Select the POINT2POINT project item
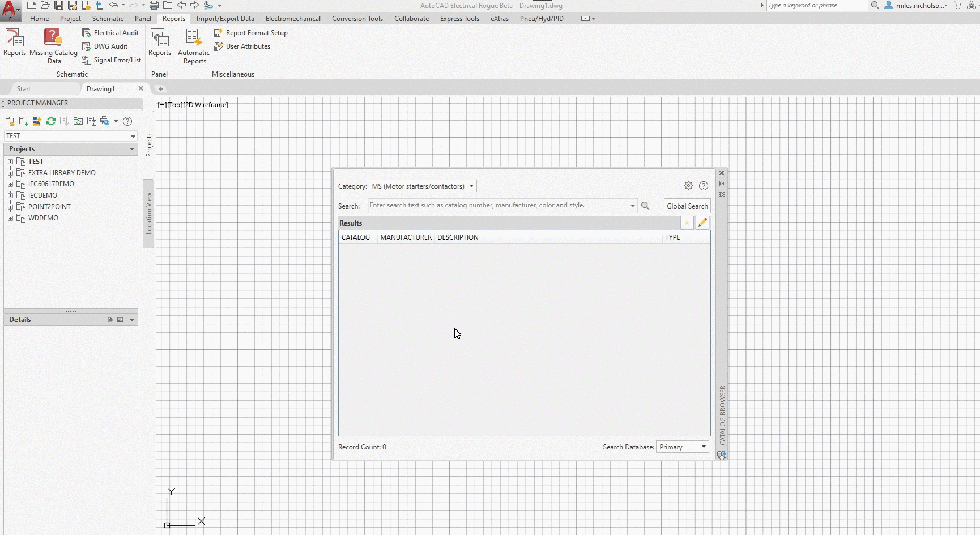This screenshot has width=980, height=535. 49,207
